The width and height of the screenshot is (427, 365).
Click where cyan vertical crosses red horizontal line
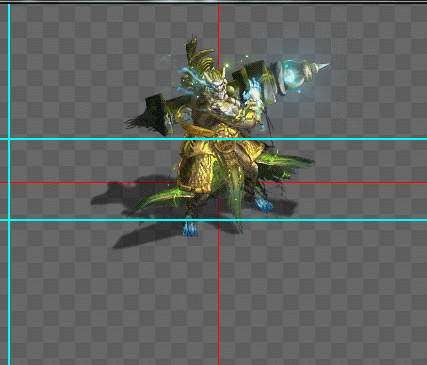[9, 182]
